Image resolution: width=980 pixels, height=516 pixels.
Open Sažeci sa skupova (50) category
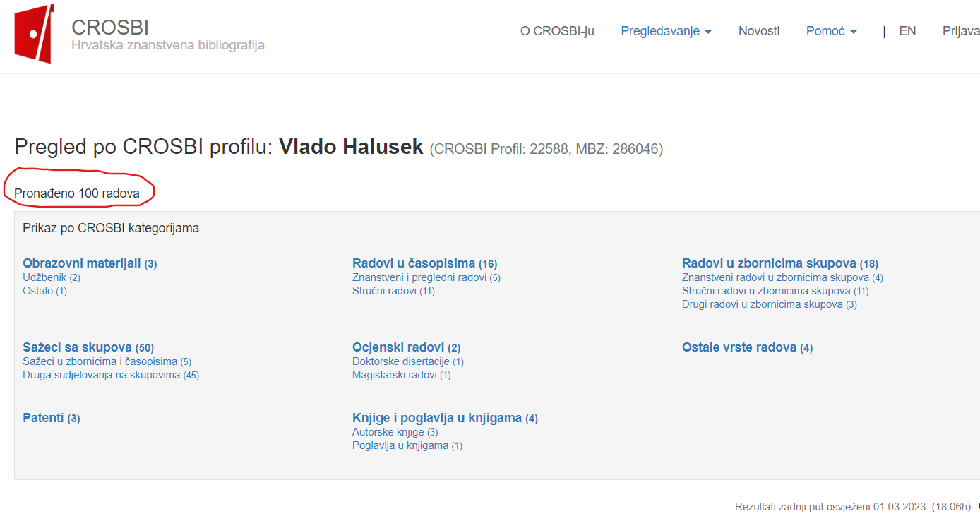click(88, 347)
